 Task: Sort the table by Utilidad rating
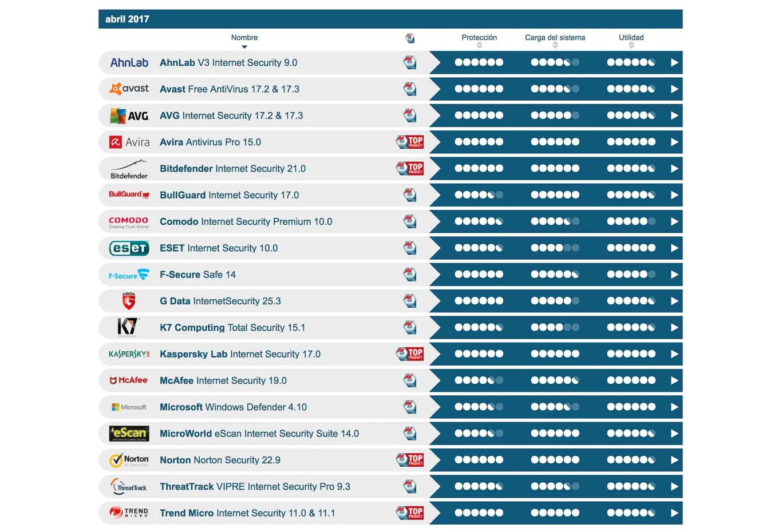[631, 38]
